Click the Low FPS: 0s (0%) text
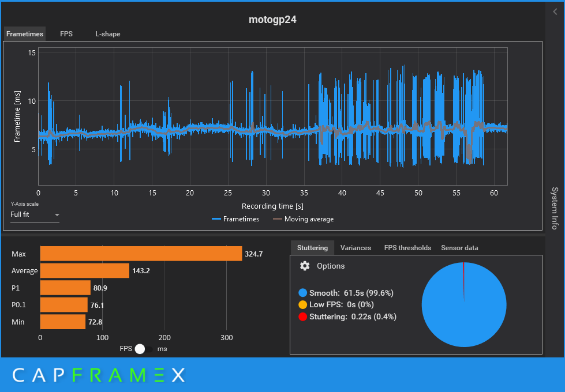 (342, 304)
